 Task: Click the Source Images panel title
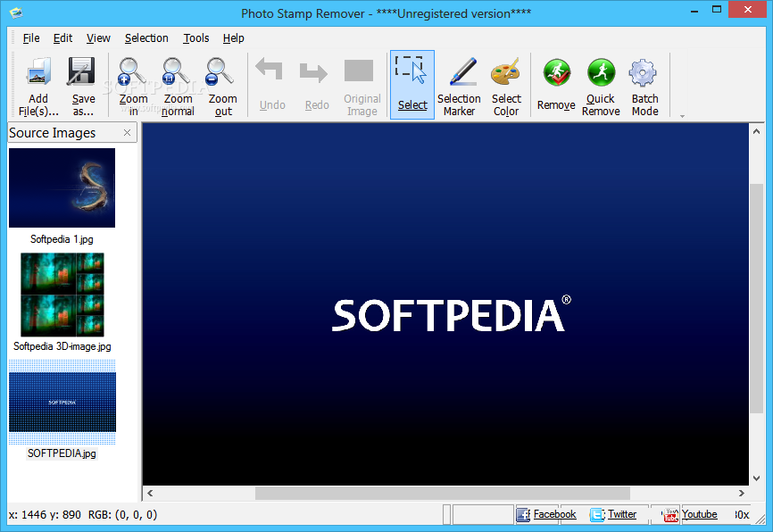pos(53,133)
